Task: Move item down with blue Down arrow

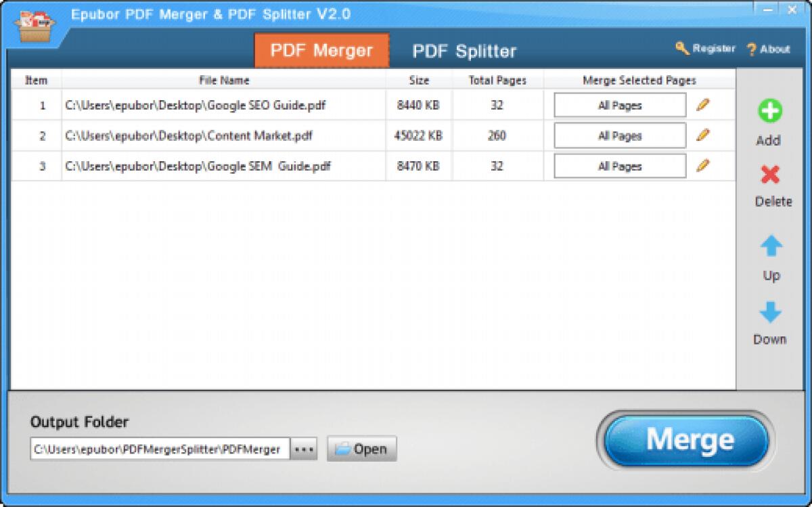Action: point(770,312)
